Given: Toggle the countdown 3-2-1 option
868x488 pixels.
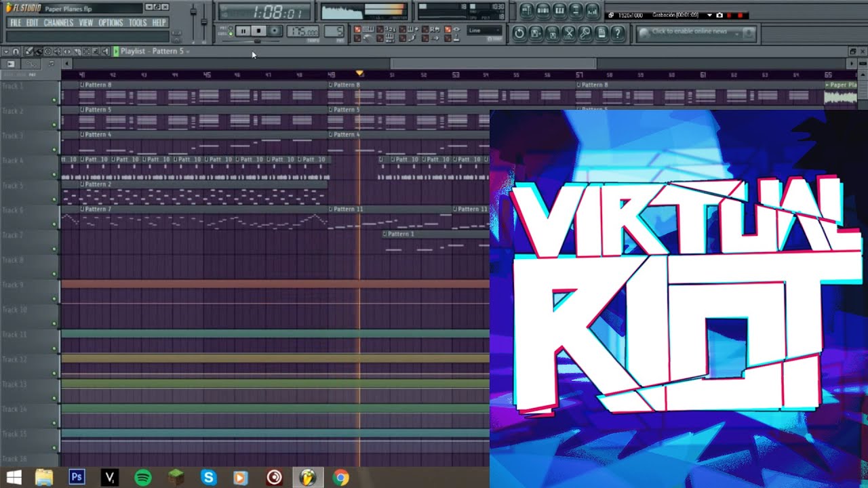Looking at the screenshot, I should [x=380, y=29].
